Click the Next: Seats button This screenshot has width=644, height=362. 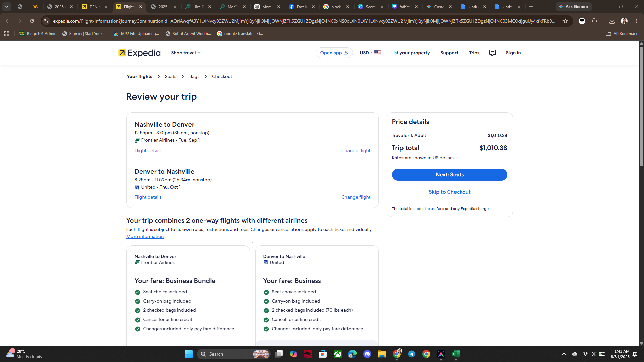click(449, 175)
